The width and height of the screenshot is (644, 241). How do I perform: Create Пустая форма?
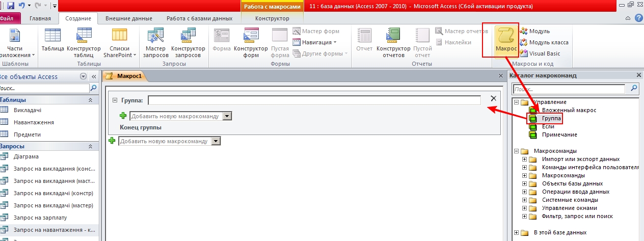pyautogui.click(x=280, y=44)
